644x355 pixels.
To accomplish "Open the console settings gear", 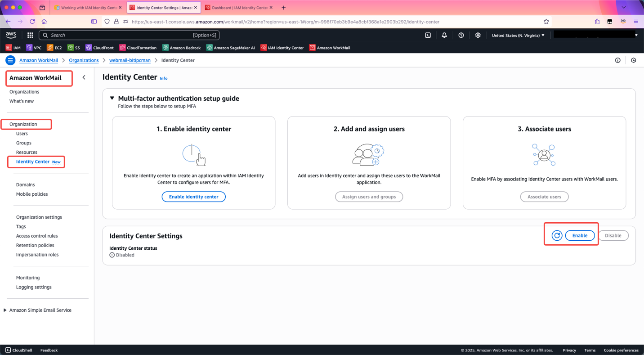I will point(478,35).
